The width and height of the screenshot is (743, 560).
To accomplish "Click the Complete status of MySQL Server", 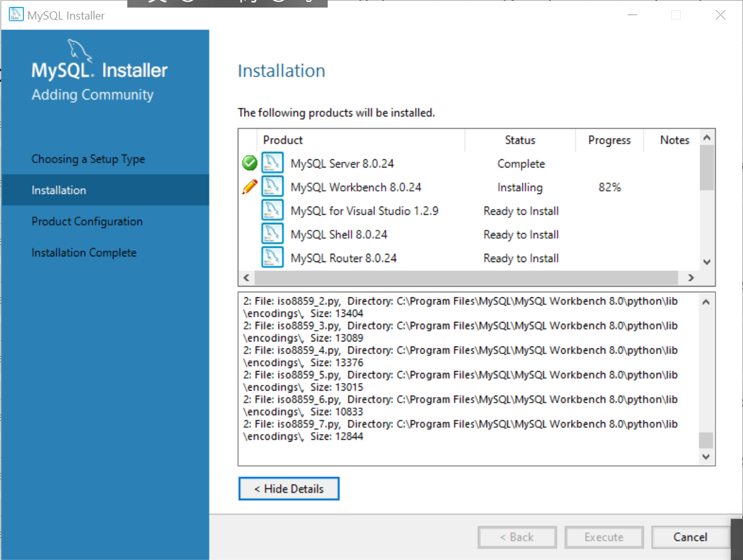I will click(x=521, y=164).
